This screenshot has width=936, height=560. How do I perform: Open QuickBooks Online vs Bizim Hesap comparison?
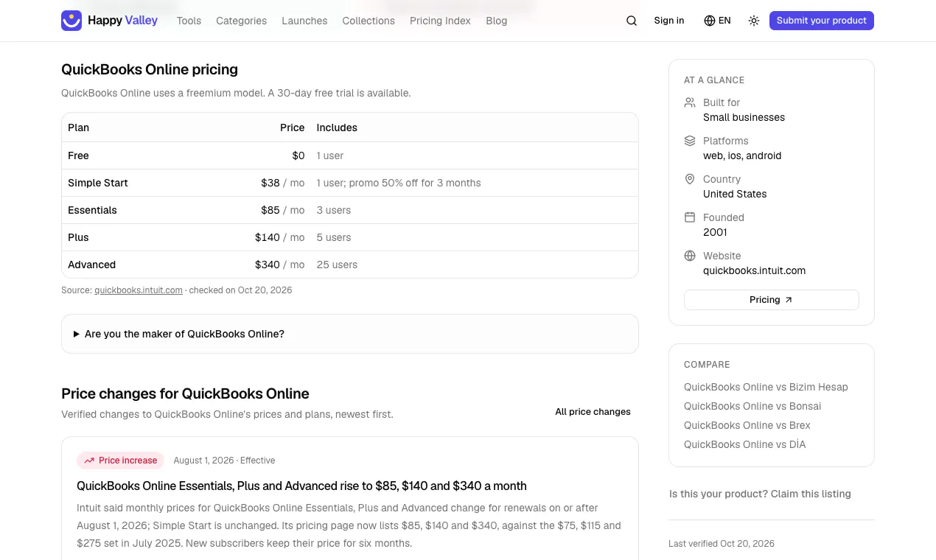766,387
